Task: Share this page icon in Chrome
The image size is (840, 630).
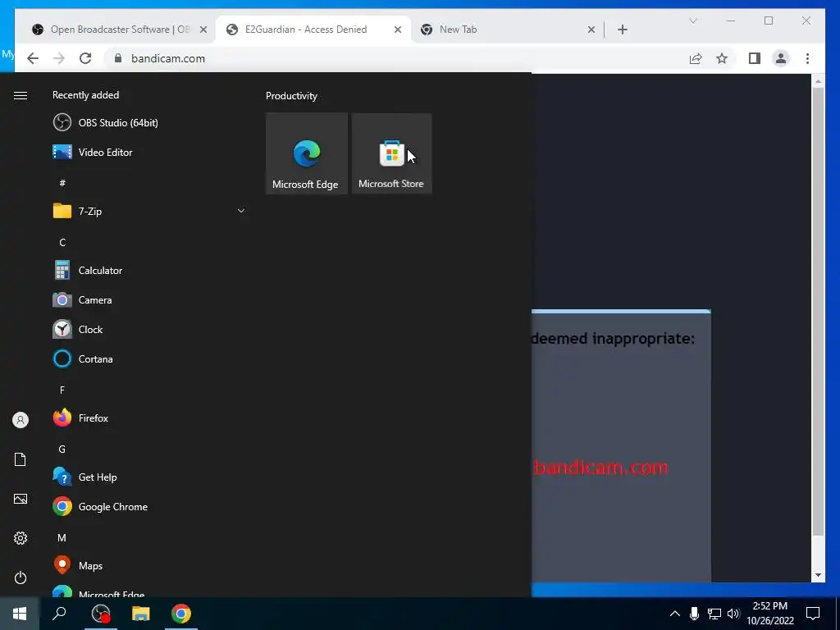Action: tap(696, 58)
